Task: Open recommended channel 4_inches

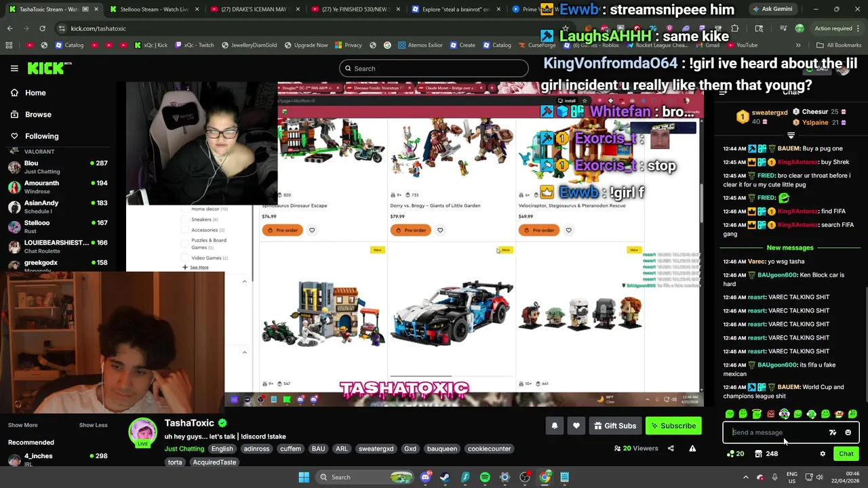Action: (x=58, y=460)
